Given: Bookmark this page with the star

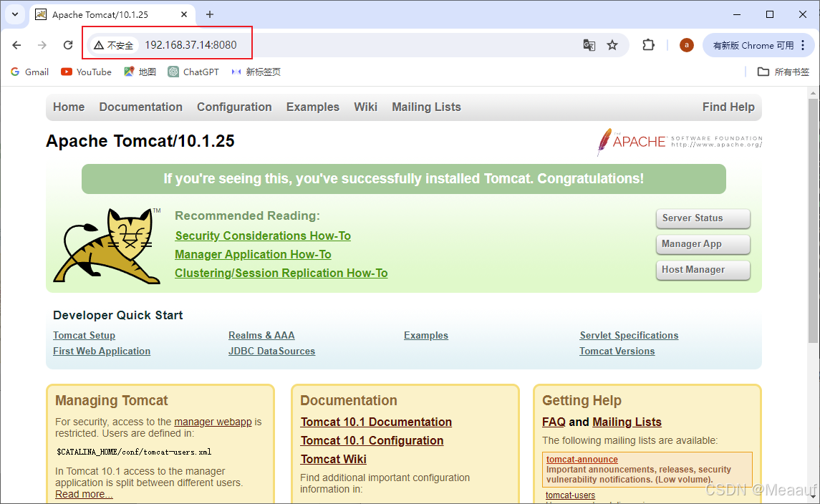Looking at the screenshot, I should pos(612,46).
